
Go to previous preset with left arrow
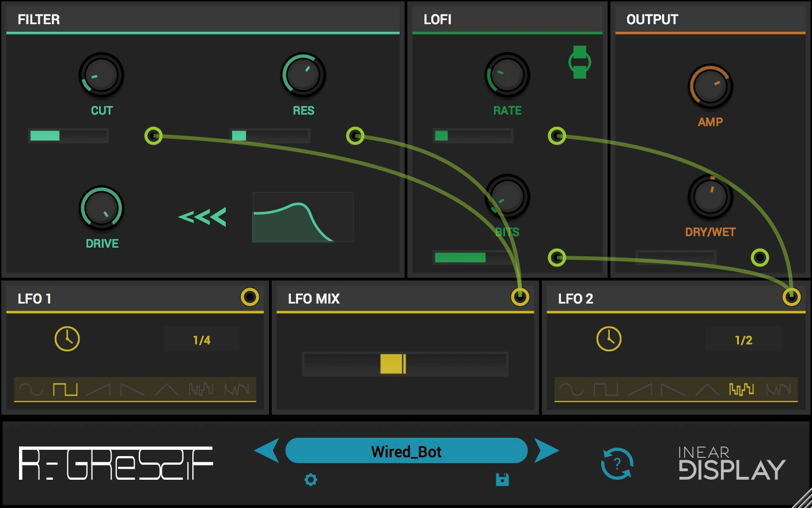click(267, 450)
